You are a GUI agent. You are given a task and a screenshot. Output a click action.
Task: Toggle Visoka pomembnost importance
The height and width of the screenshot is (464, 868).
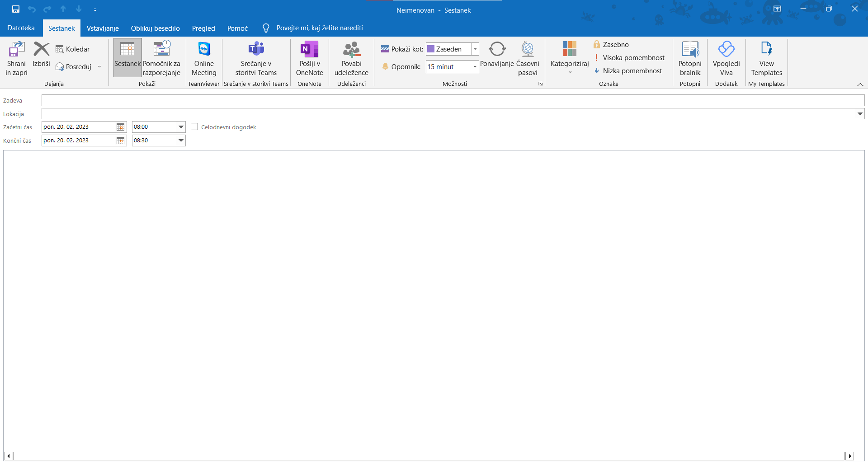coord(629,58)
